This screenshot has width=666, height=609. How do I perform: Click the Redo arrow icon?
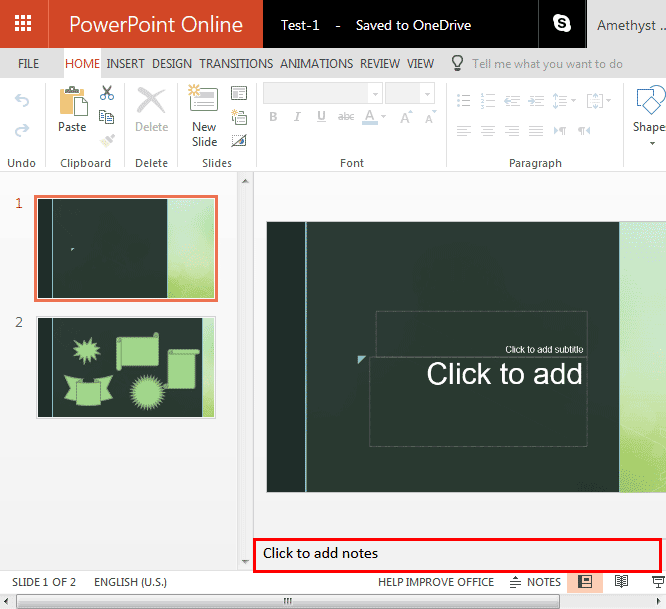click(22, 130)
